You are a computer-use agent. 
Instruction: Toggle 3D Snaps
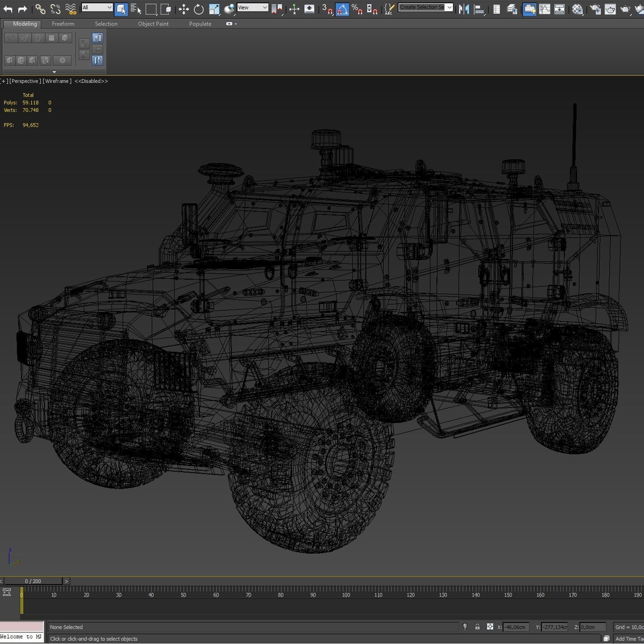pyautogui.click(x=327, y=8)
